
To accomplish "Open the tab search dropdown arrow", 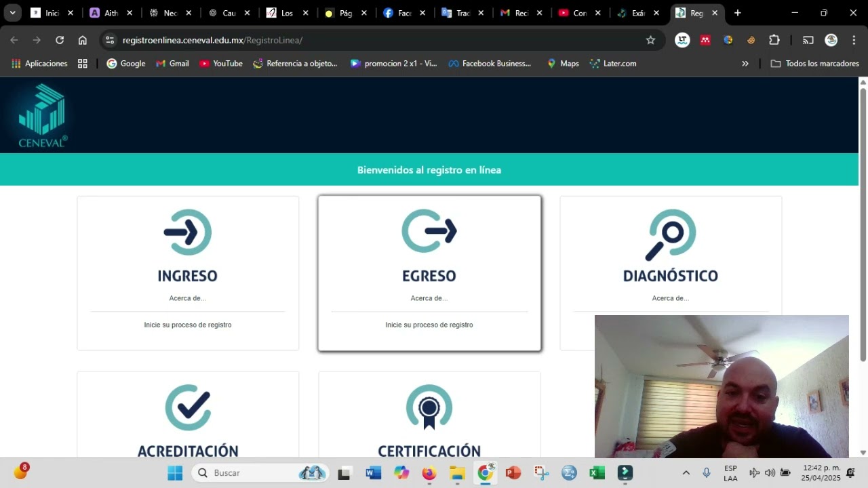I will (x=12, y=13).
